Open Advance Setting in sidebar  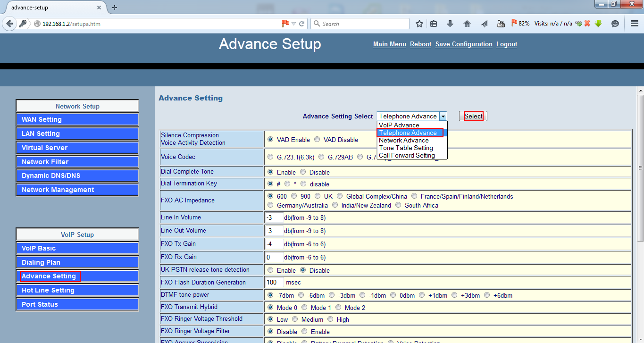click(x=77, y=276)
